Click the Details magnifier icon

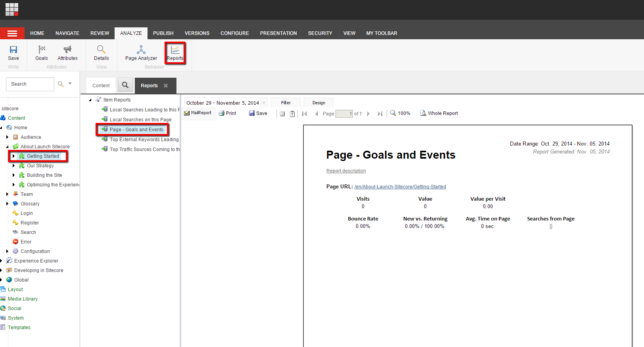tap(101, 50)
